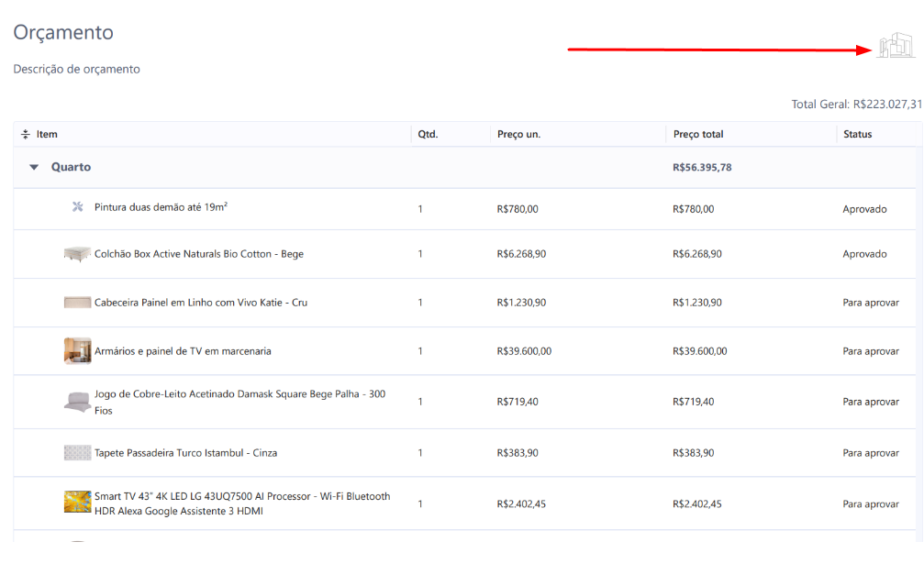Open the Pintura duas demão item
This screenshot has height=564, width=924.
161,207
